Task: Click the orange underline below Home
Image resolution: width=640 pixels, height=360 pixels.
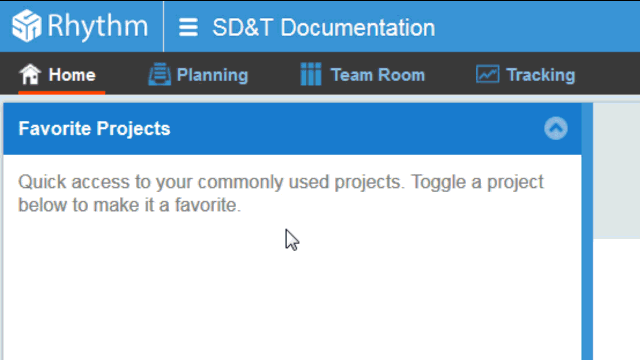Action: coord(62,93)
